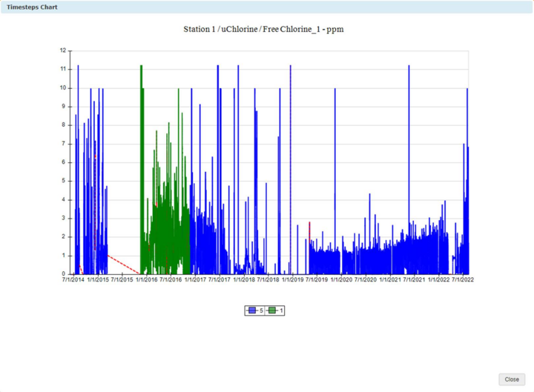Click the x-axis label 7/1/2016
Image resolution: width=534 pixels, height=392 pixels.
point(171,279)
